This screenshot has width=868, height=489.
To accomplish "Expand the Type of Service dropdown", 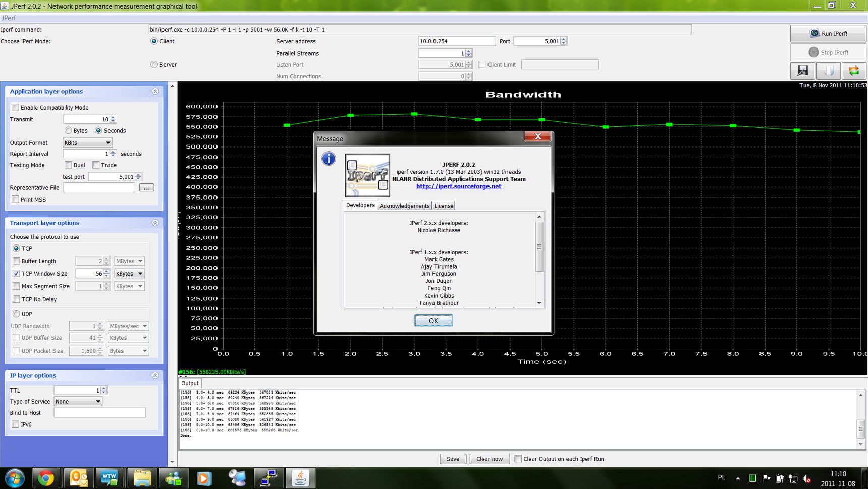I will (78, 402).
